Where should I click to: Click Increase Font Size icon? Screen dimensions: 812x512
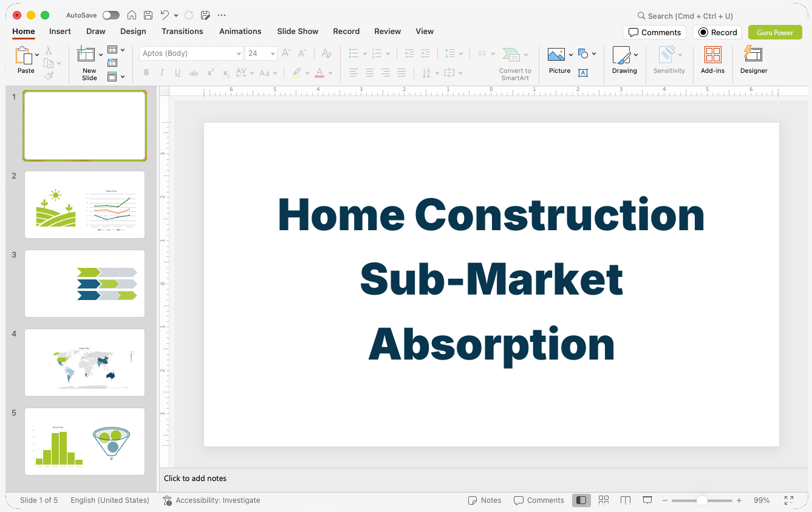(286, 53)
